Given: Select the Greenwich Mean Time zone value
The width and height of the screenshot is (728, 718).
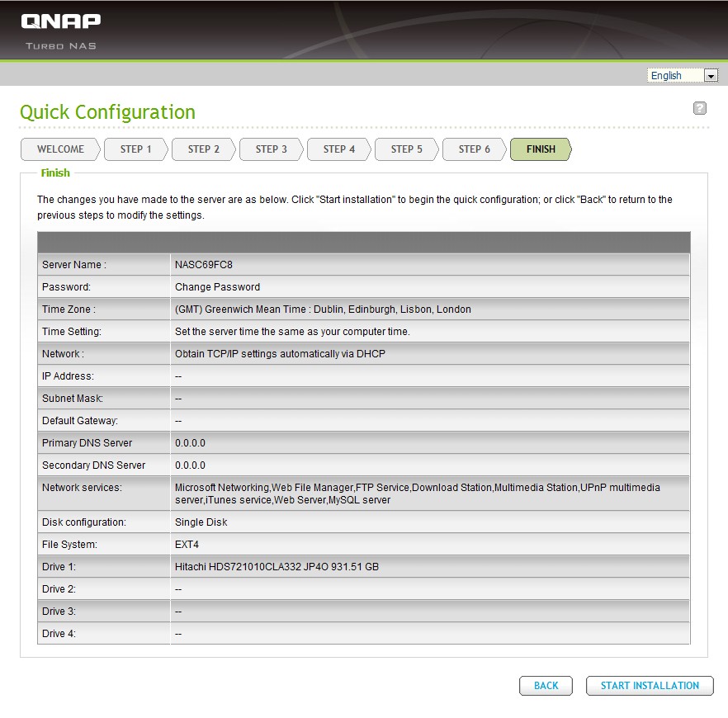Looking at the screenshot, I should click(x=323, y=309).
